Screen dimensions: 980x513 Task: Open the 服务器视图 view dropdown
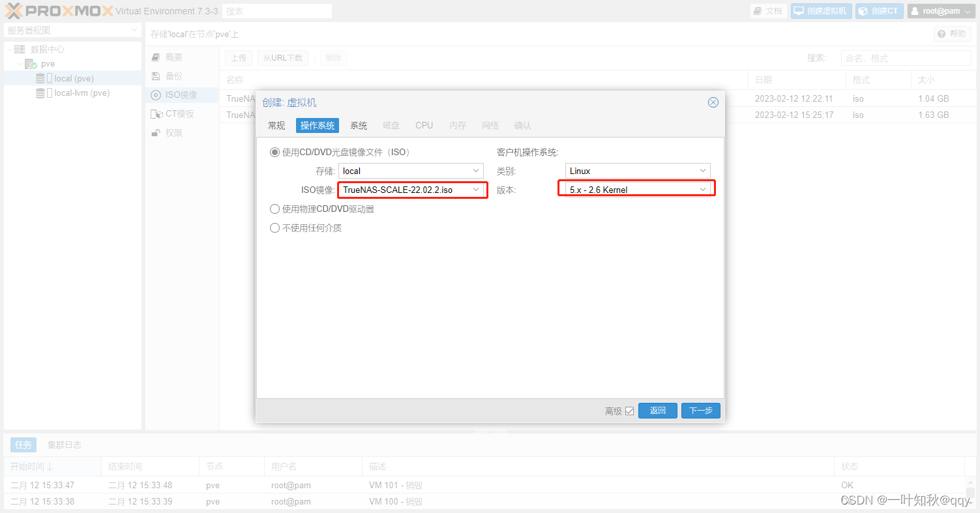click(x=72, y=30)
